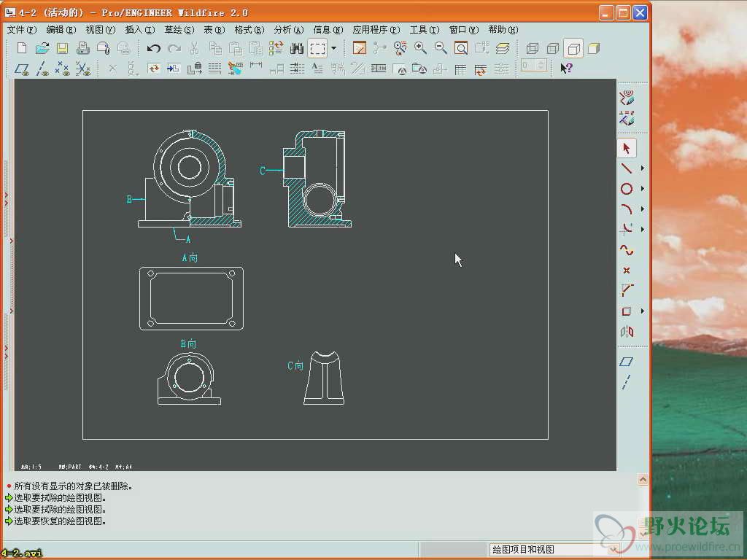The width and height of the screenshot is (747, 560).
Task: Click the What's This context help arrow
Action: tap(566, 68)
